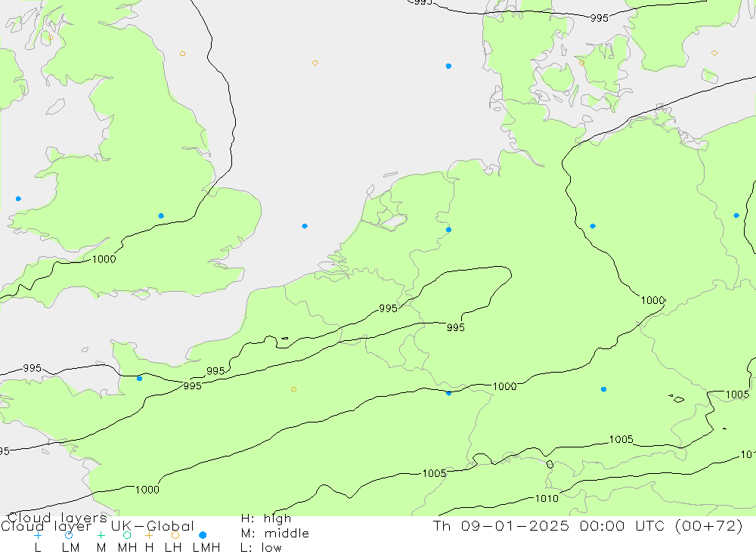The width and height of the screenshot is (756, 554).
Task: Select the orange marker over southern Sweden
Action: click(x=714, y=53)
